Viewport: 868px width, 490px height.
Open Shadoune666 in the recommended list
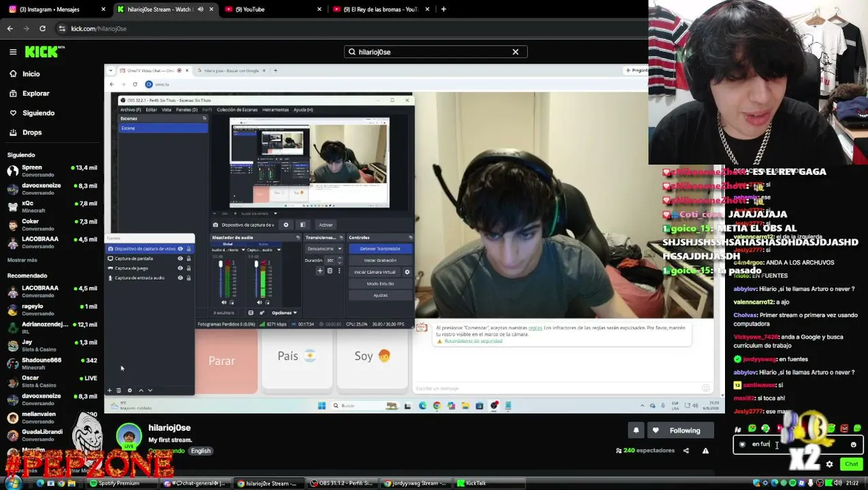52,363
